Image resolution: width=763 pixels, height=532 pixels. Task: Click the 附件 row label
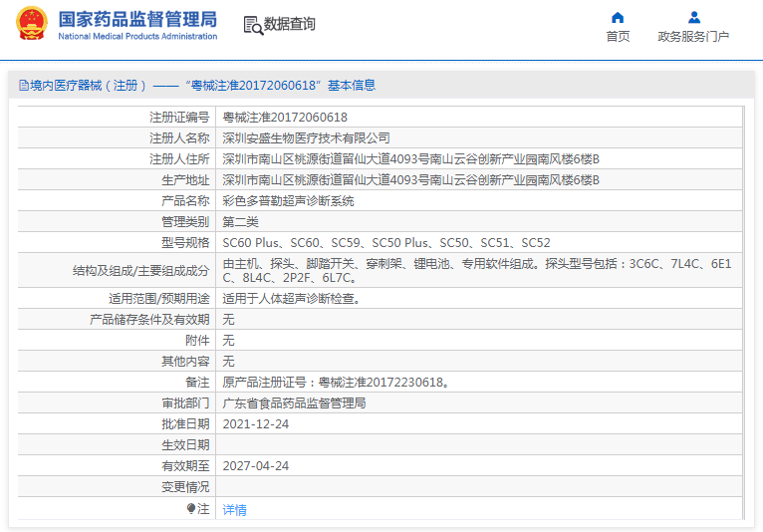coord(197,341)
